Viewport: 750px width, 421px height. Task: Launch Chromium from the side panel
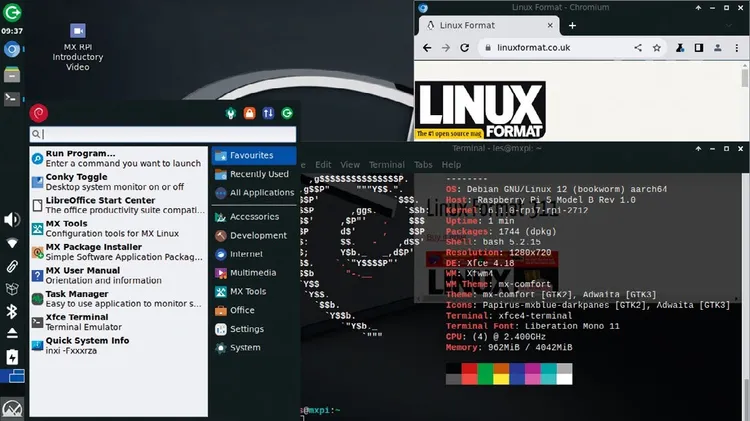click(x=12, y=49)
